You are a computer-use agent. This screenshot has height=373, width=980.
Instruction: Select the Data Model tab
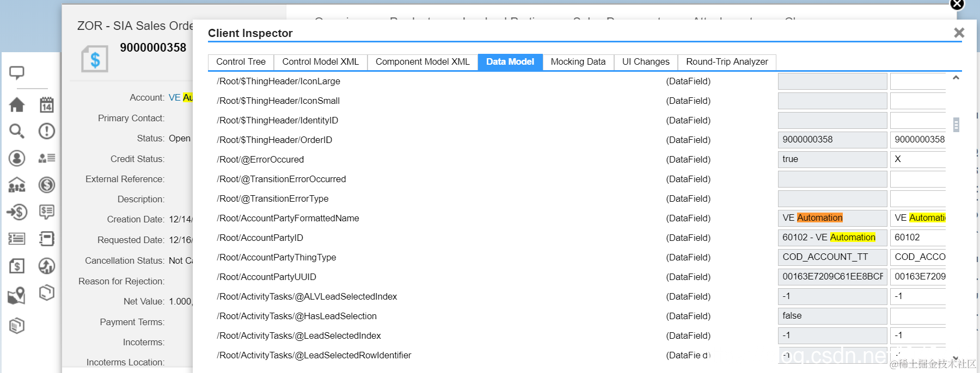(x=510, y=62)
